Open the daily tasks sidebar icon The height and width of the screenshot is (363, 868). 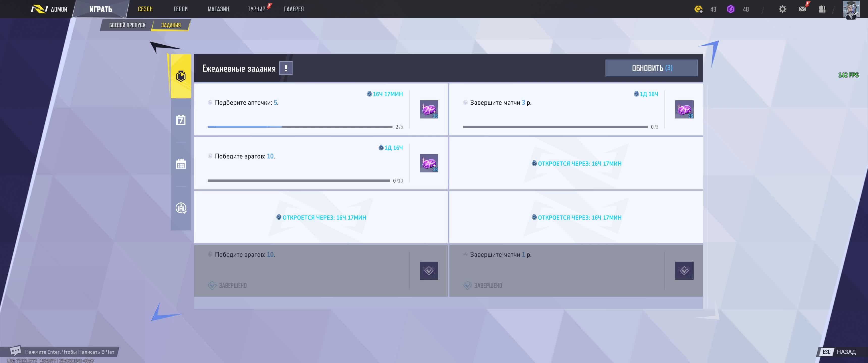point(181,76)
